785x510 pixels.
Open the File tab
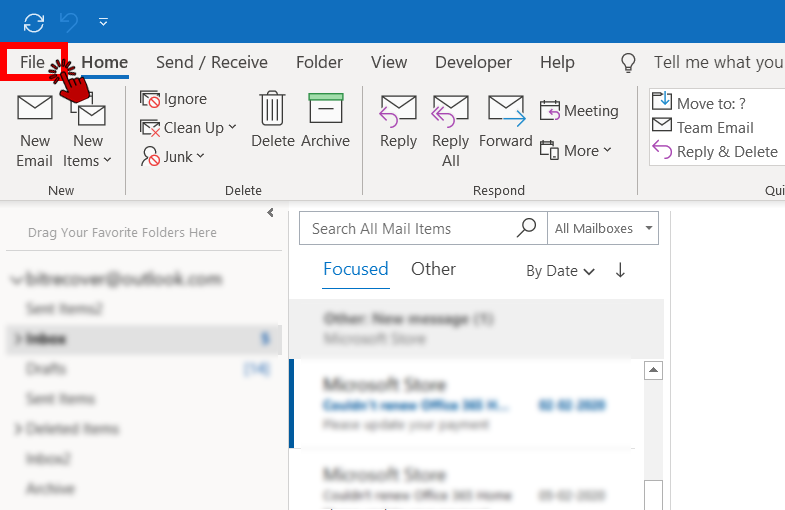pyautogui.click(x=33, y=62)
